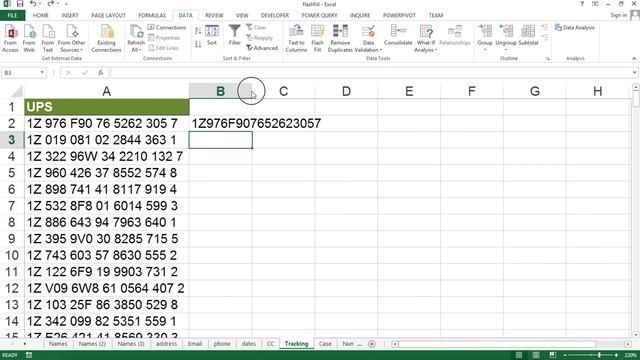This screenshot has width=640, height=360.
Task: Collapse the ribbon
Action: click(x=634, y=59)
